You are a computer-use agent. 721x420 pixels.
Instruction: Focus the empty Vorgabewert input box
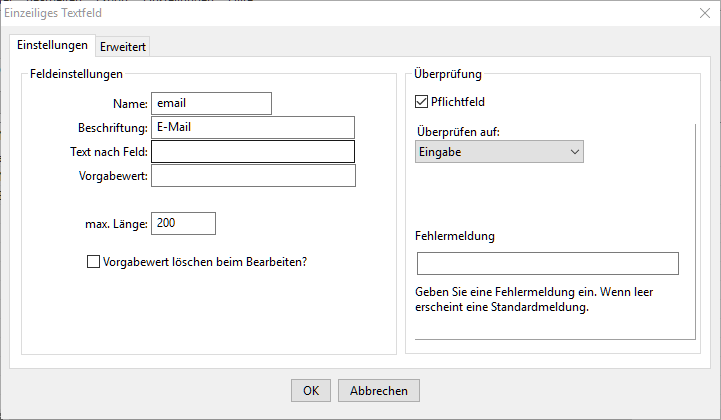tap(253, 176)
